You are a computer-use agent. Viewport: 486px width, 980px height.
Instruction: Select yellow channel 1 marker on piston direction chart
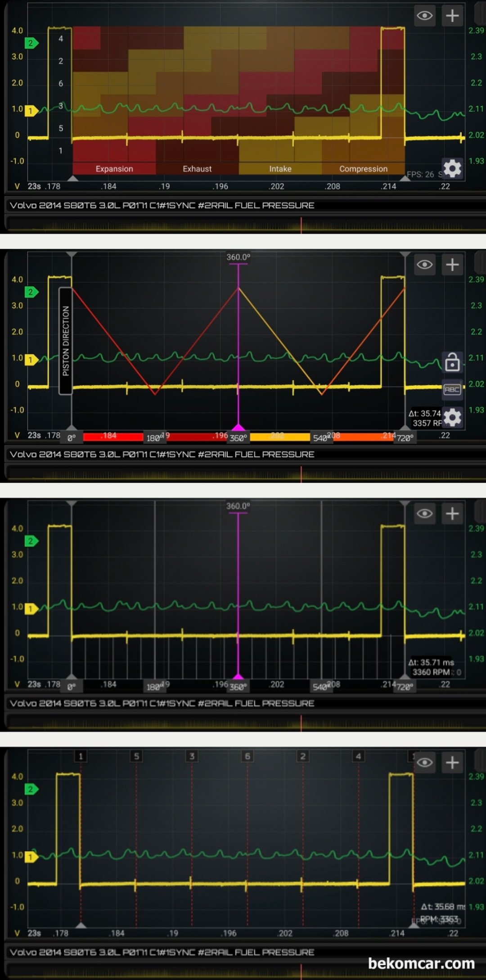(x=31, y=360)
